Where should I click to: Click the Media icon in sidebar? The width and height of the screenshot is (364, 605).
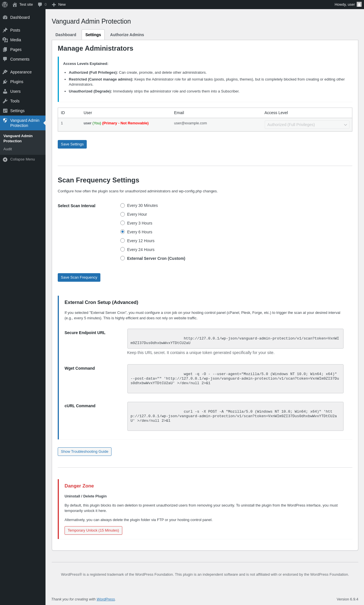(x=5, y=40)
